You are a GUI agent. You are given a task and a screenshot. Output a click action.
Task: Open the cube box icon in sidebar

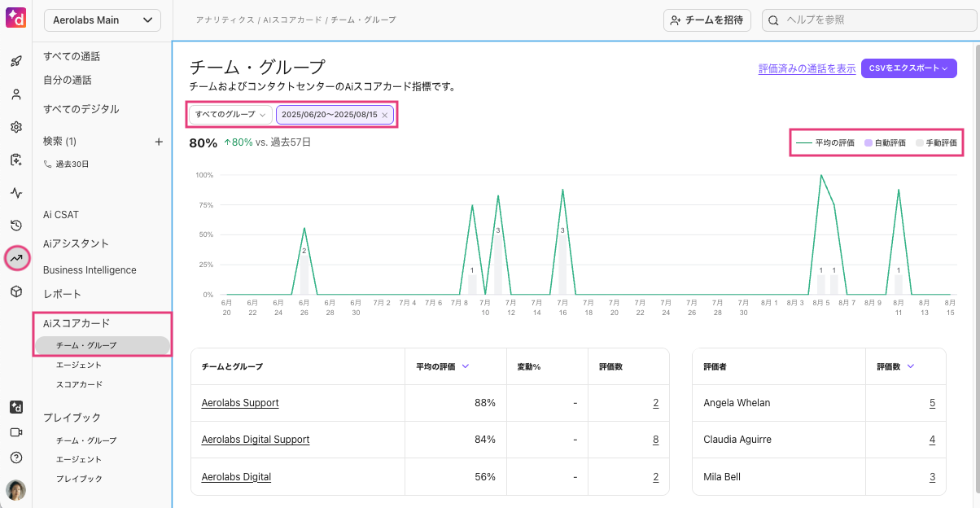tap(15, 291)
